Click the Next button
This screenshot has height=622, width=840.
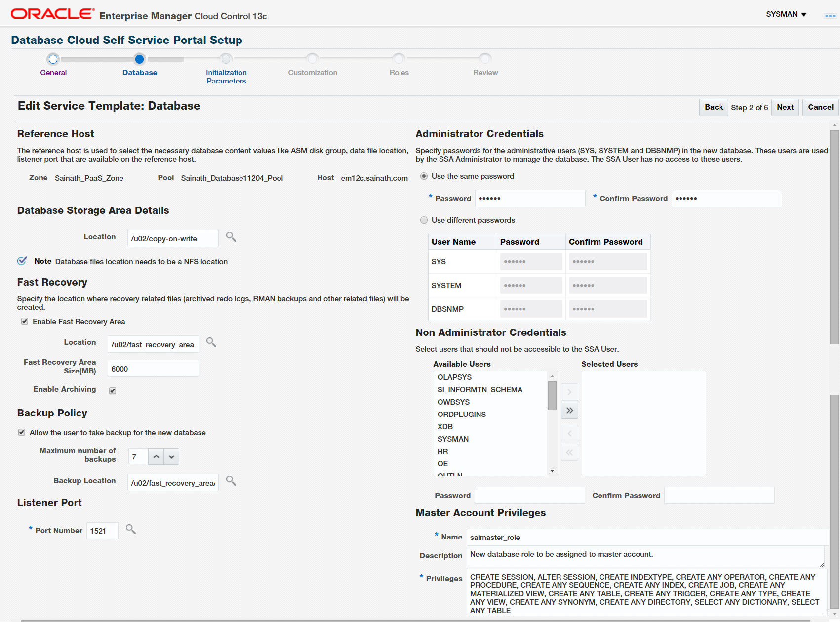pyautogui.click(x=785, y=107)
